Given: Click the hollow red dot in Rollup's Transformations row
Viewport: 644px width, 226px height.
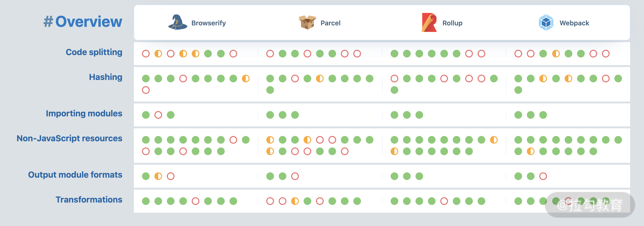Looking at the screenshot, I should pyautogui.click(x=444, y=201).
